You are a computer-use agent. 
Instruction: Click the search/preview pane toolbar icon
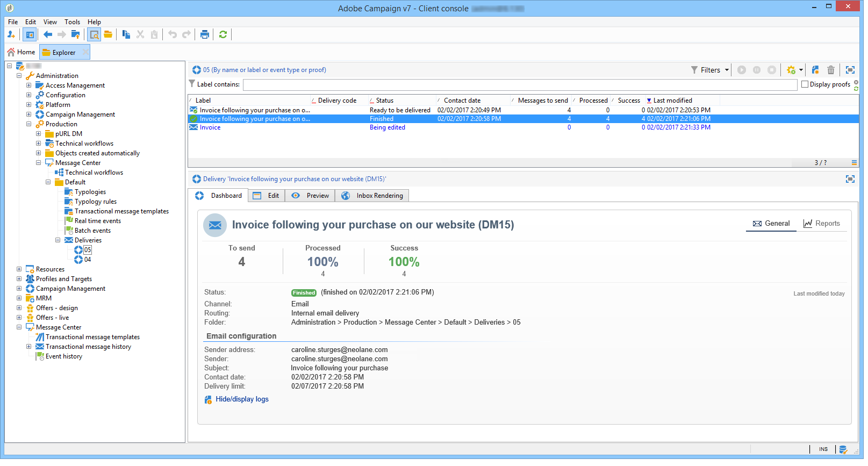click(94, 35)
